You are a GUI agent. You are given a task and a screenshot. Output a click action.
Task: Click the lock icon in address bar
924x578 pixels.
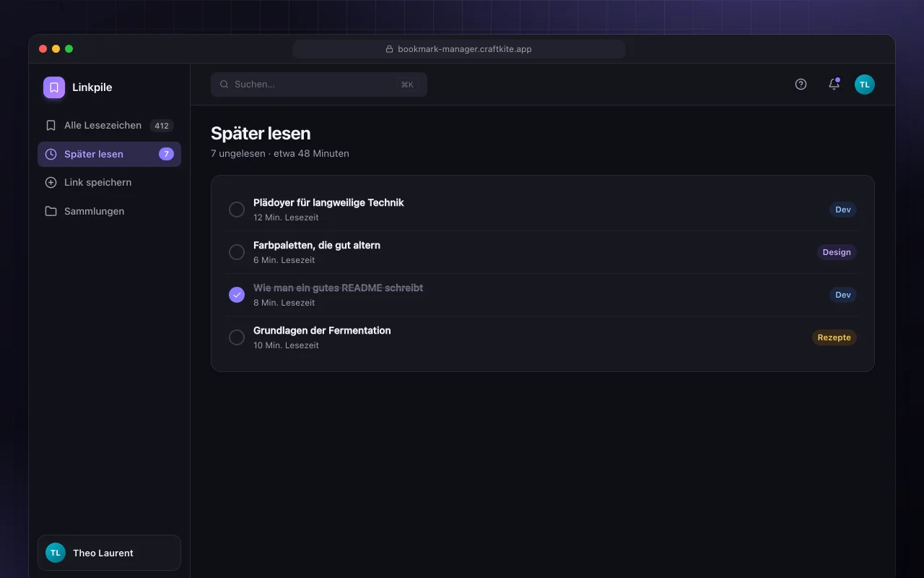[389, 49]
